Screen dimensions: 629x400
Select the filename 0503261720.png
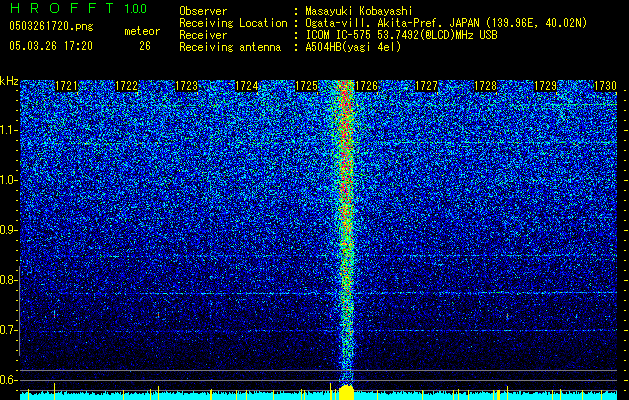pyautogui.click(x=51, y=27)
